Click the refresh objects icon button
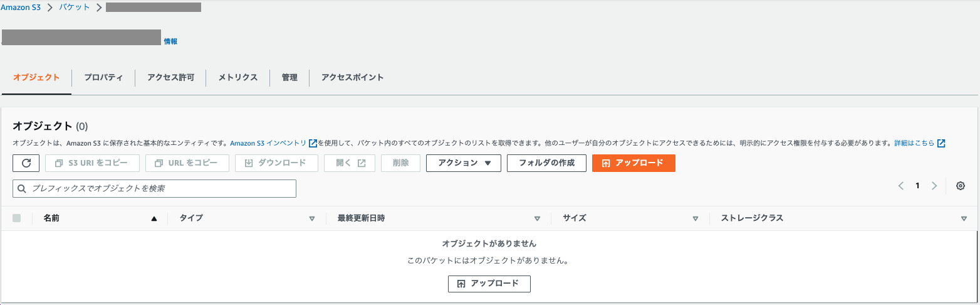This screenshot has width=980, height=305. (x=26, y=163)
